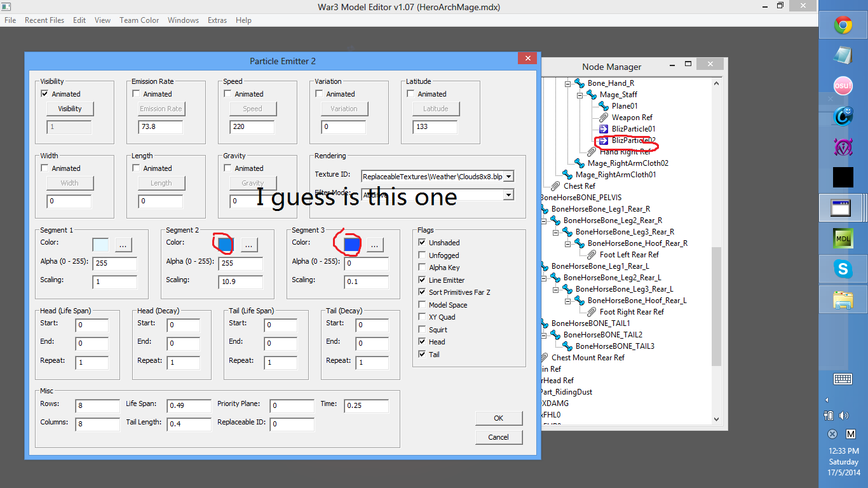Click the BoneHorseBONE_TAIL2 bone icon
The width and height of the screenshot is (868, 488).
point(555,335)
